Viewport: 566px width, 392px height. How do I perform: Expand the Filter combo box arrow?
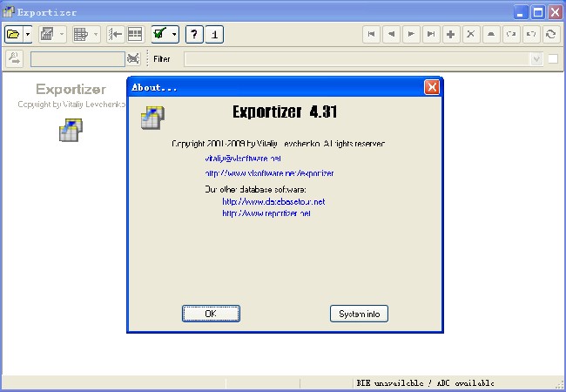536,59
